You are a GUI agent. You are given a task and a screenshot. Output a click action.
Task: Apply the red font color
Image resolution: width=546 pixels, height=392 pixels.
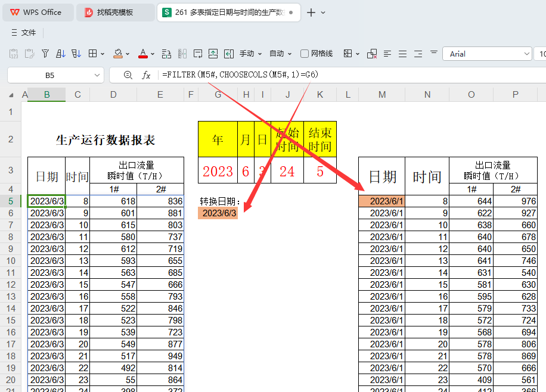coord(143,54)
